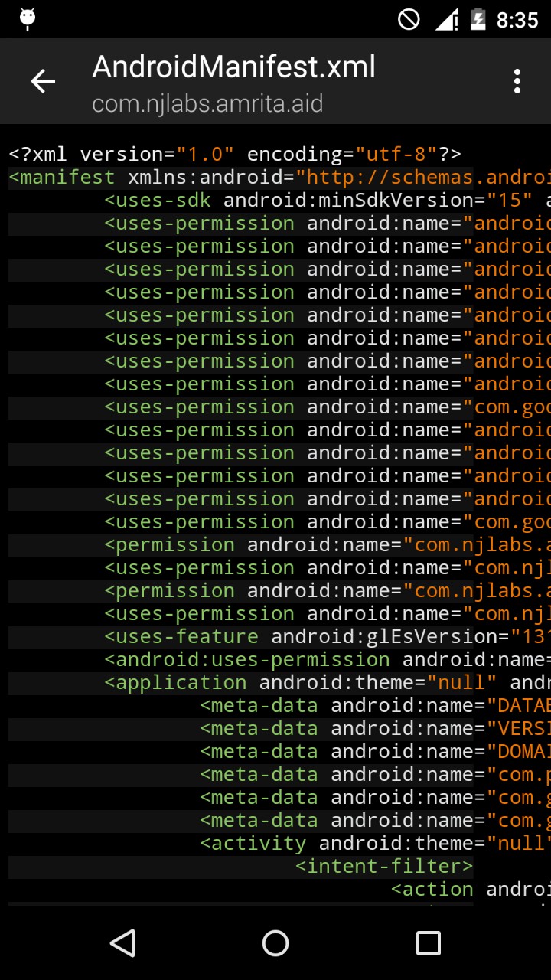This screenshot has width=551, height=980.
Task: Select the xml version declaration line
Action: click(230, 154)
